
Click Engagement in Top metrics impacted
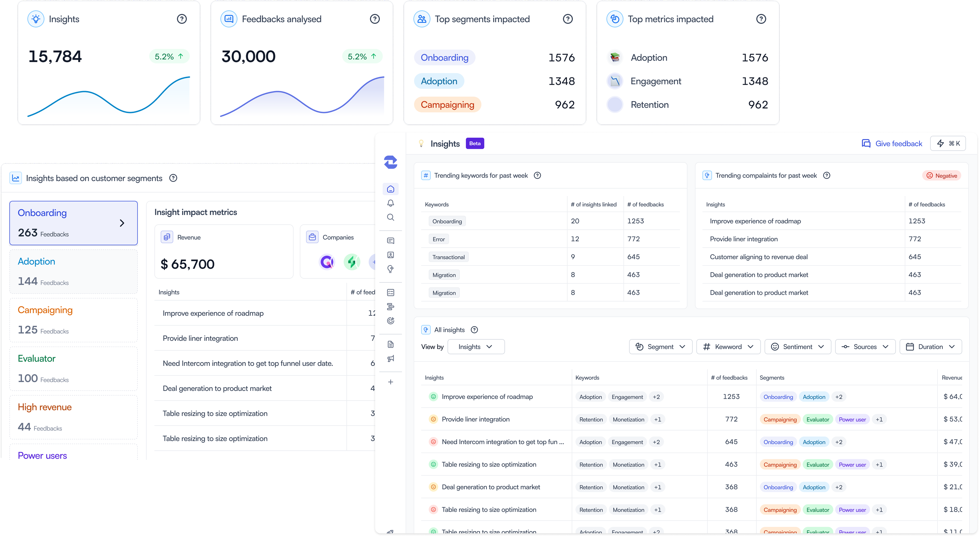(x=655, y=81)
